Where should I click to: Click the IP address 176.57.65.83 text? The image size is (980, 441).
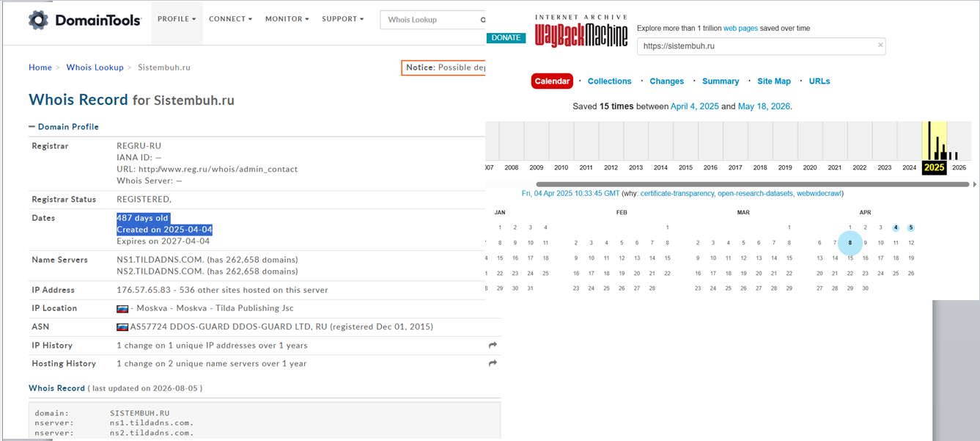coord(143,290)
